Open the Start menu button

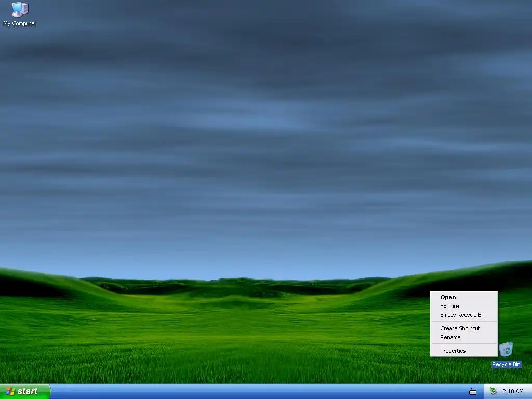coord(25,392)
